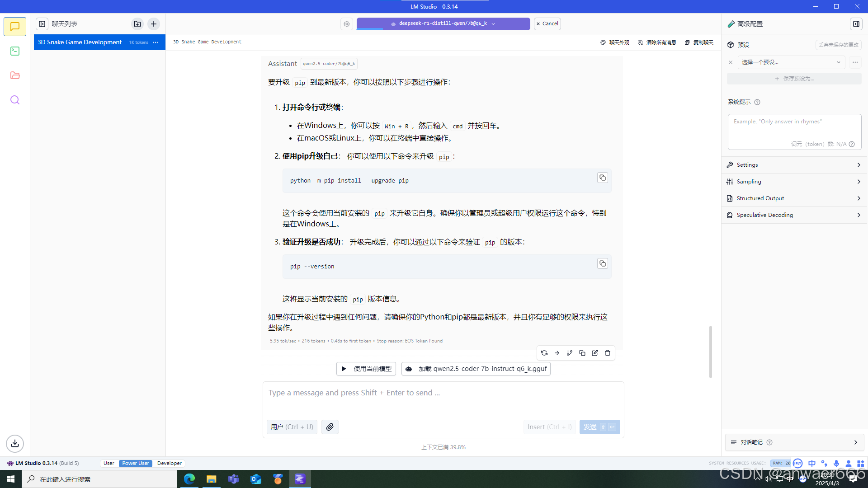This screenshot has height=488, width=868.
Task: Click the branch conversation icon
Action: [570, 353]
